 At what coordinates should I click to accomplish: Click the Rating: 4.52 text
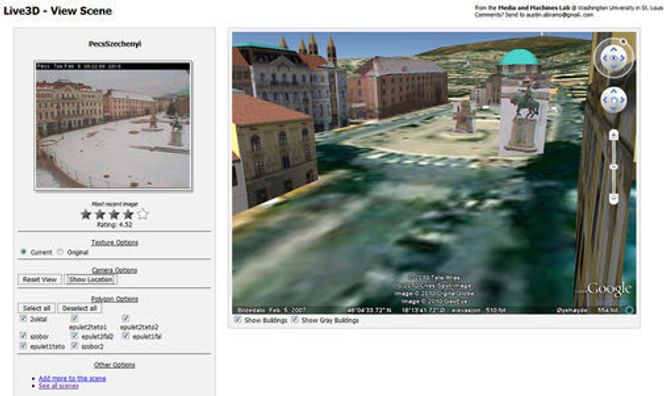114,224
